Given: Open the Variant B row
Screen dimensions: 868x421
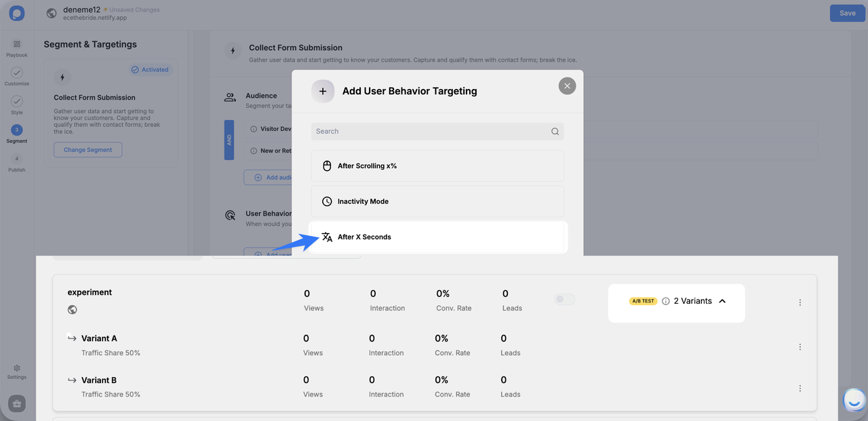Looking at the screenshot, I should [x=99, y=380].
